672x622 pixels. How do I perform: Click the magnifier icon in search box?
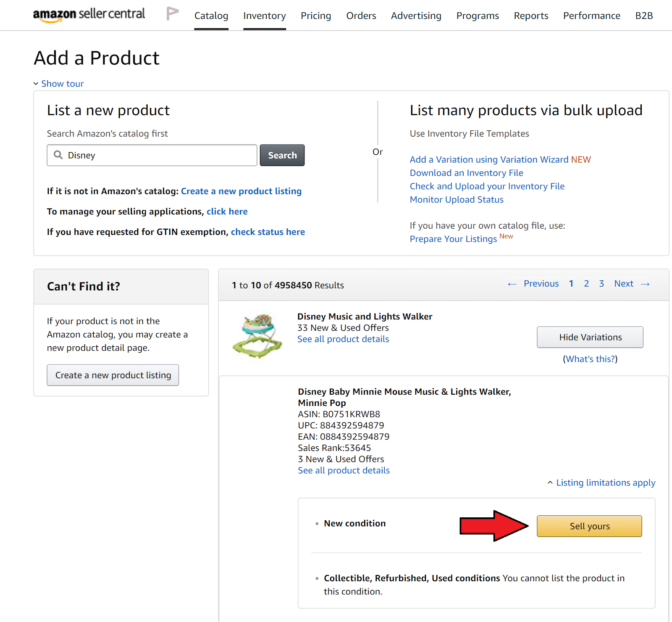(58, 155)
